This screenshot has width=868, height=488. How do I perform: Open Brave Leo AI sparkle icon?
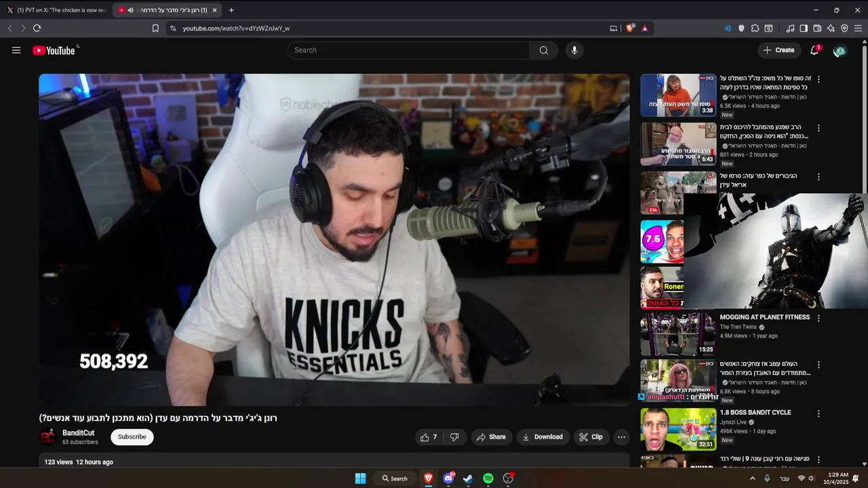click(x=831, y=28)
